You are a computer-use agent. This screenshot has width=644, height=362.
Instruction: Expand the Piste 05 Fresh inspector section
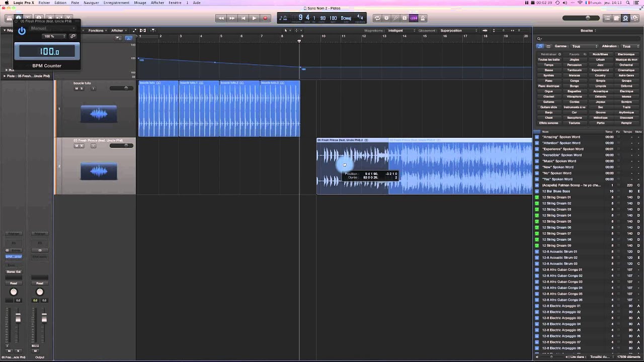[5, 76]
